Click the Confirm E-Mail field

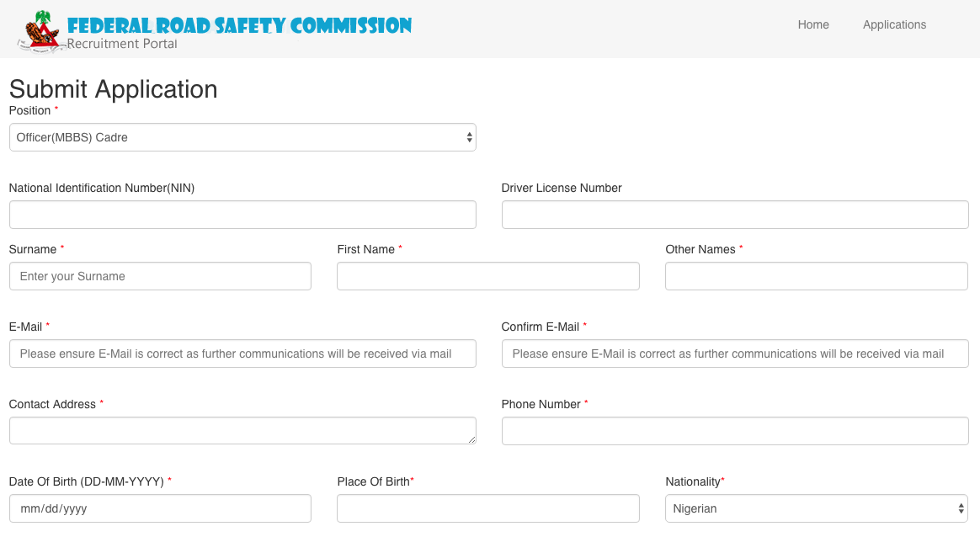tap(734, 354)
